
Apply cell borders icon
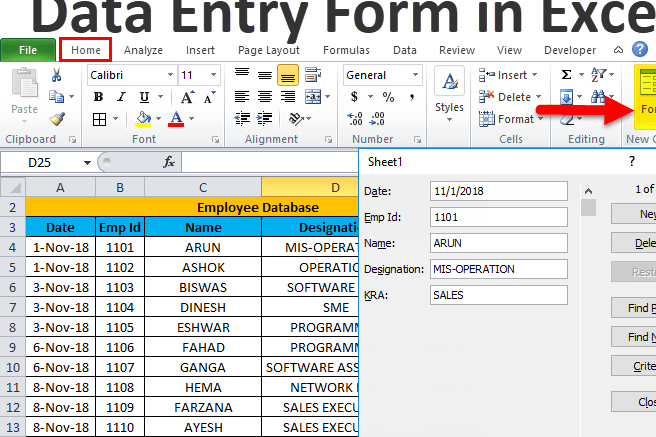coord(99,119)
